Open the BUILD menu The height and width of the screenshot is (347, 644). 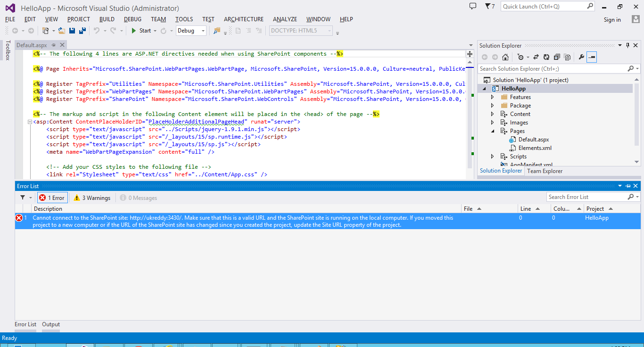click(x=107, y=19)
